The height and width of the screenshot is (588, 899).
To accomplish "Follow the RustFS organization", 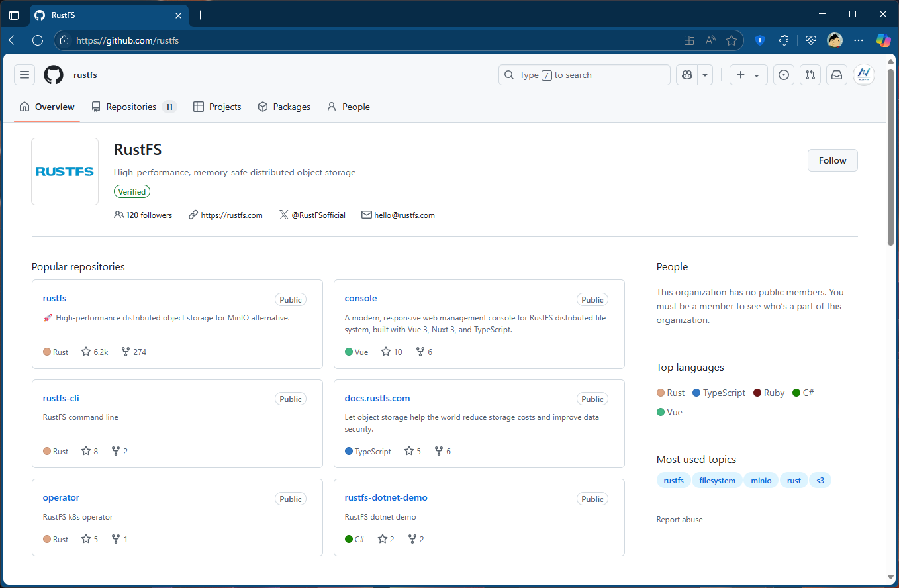I will [x=832, y=160].
